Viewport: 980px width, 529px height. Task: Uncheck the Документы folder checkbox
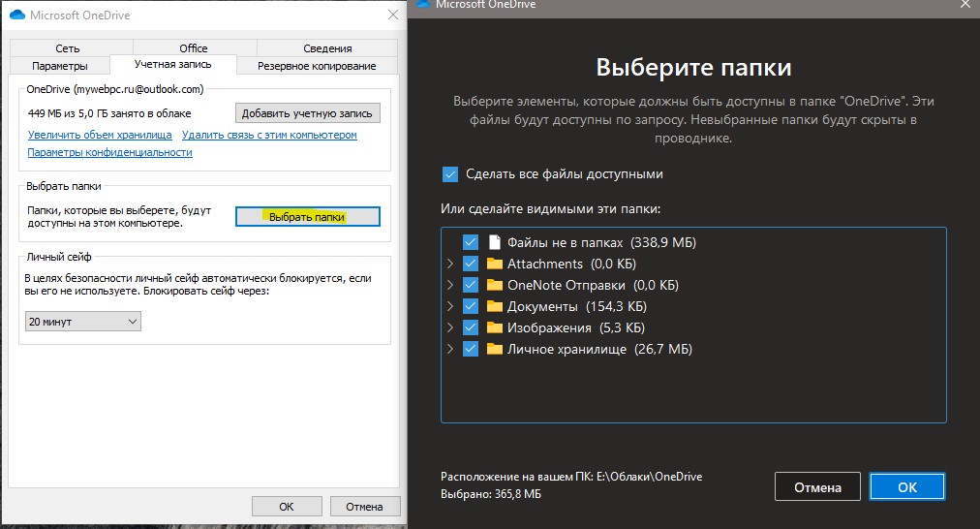471,306
